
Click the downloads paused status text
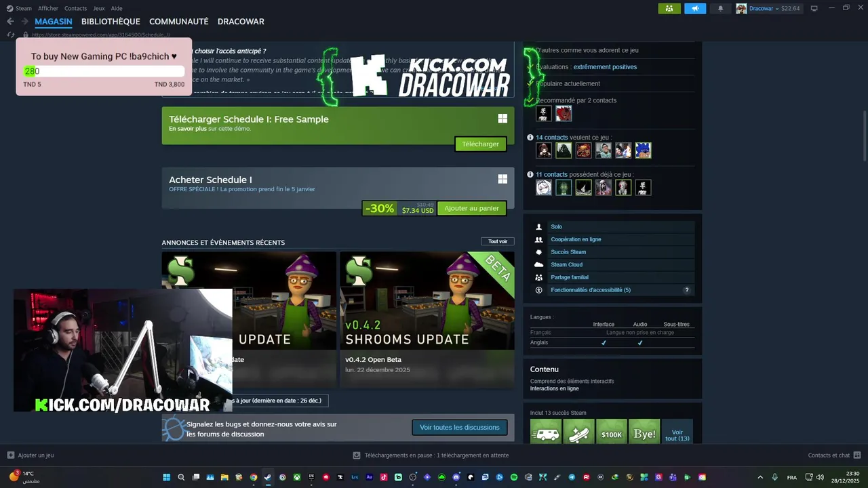pos(436,455)
